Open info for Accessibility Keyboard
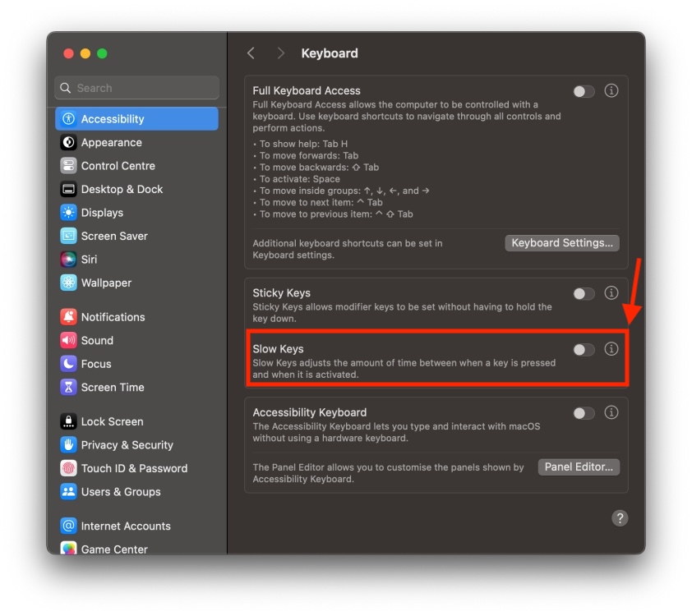Image resolution: width=692 pixels, height=616 pixels. pyautogui.click(x=611, y=413)
